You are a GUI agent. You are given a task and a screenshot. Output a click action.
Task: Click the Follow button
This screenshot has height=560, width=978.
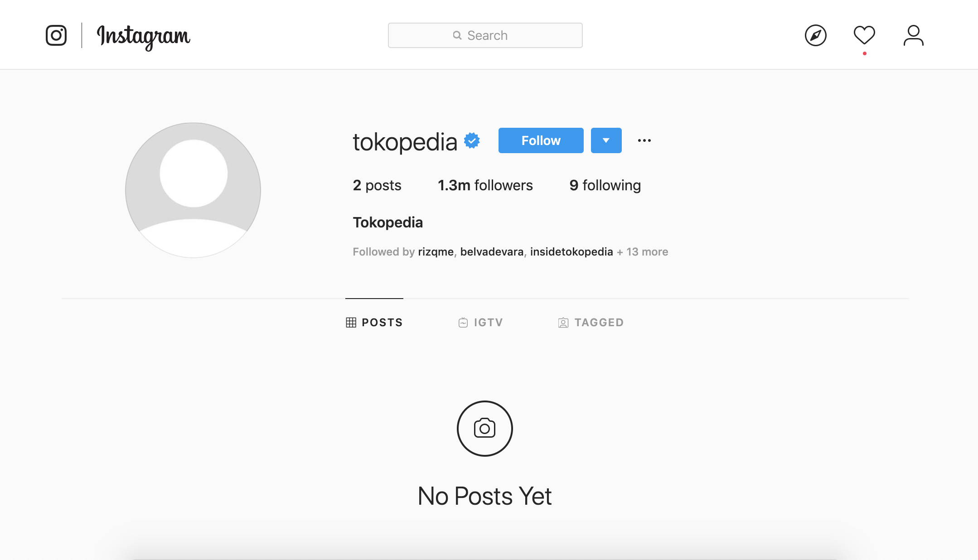coord(541,140)
